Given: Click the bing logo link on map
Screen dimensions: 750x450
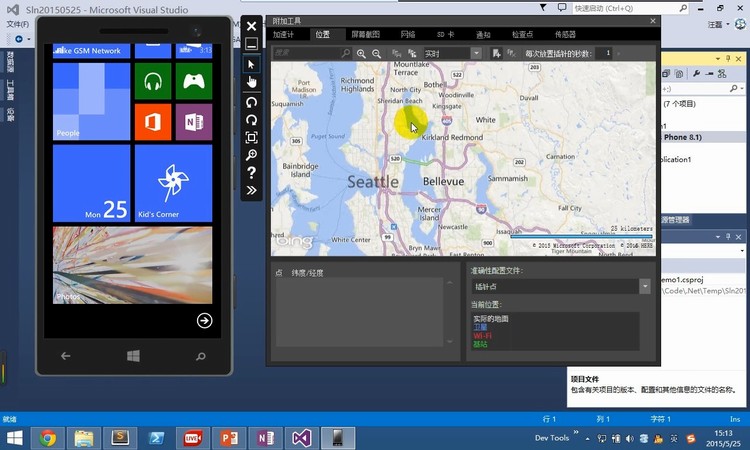Looking at the screenshot, I should coord(295,241).
